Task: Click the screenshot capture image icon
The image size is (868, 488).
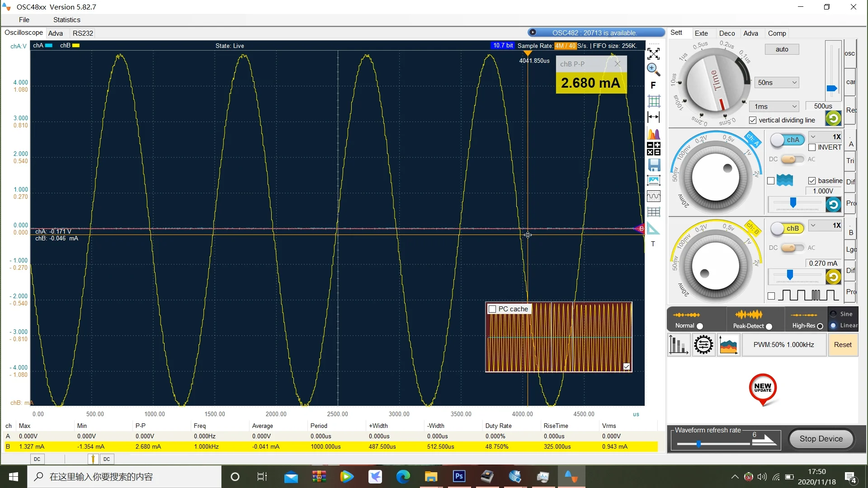Action: [x=654, y=180]
